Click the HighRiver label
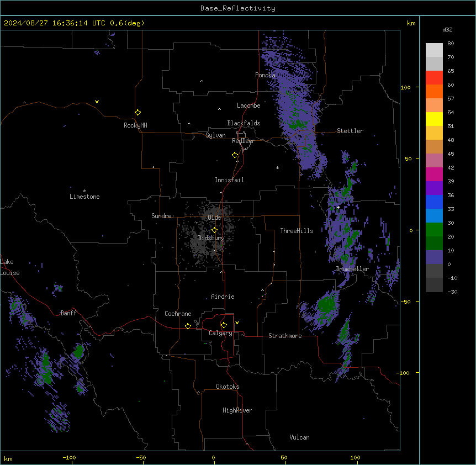This screenshot has height=465, width=476. pos(237,410)
